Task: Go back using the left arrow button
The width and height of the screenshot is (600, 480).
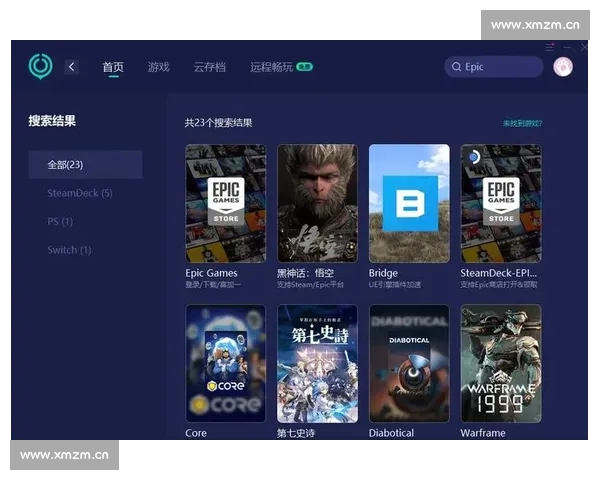Action: (72, 67)
